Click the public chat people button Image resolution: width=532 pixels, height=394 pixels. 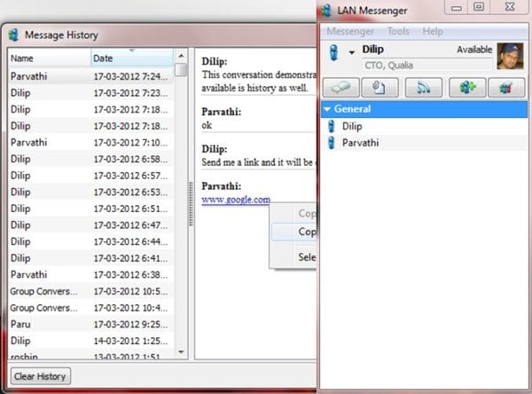click(x=506, y=88)
